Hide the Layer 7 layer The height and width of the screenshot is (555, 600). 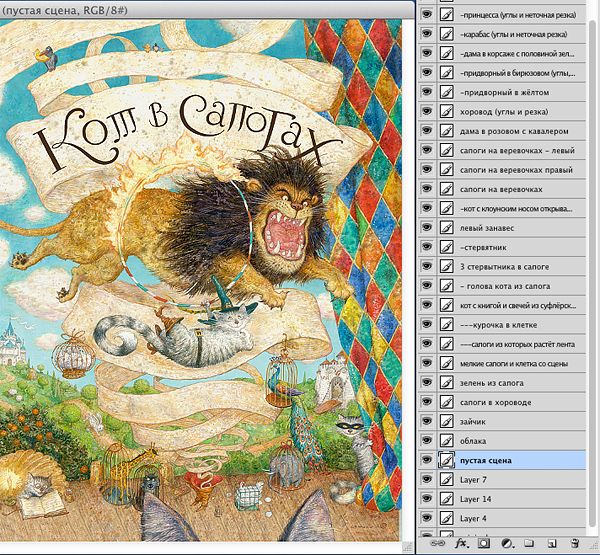pos(426,480)
